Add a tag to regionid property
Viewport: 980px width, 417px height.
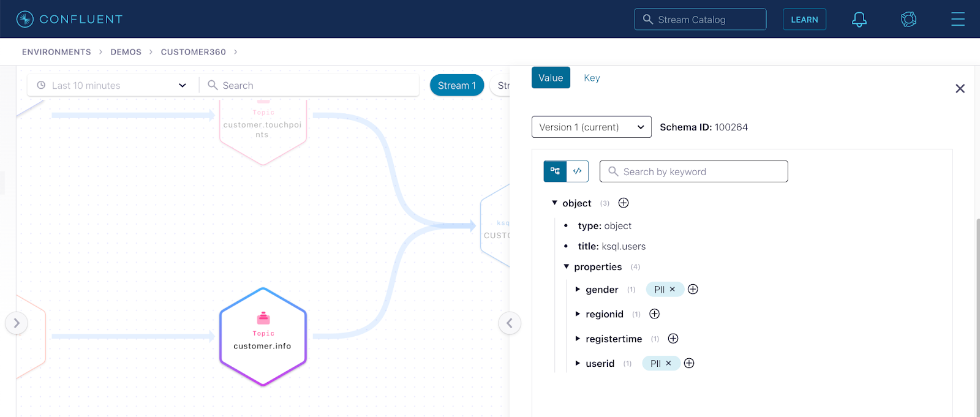pyautogui.click(x=655, y=314)
